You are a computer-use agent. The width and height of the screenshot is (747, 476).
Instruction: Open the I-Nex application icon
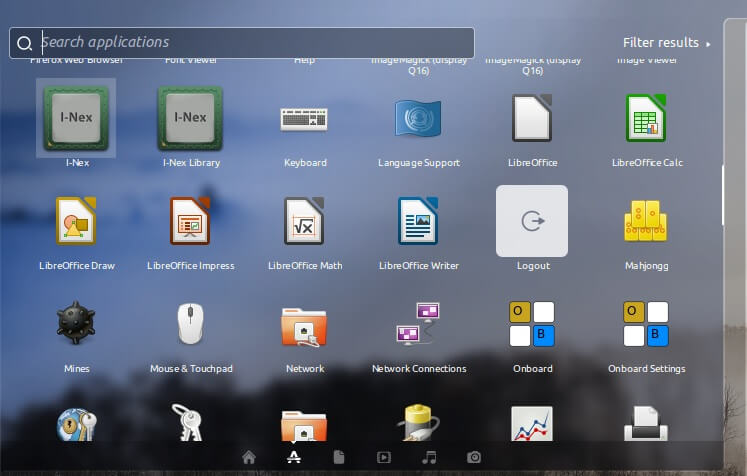pyautogui.click(x=76, y=118)
